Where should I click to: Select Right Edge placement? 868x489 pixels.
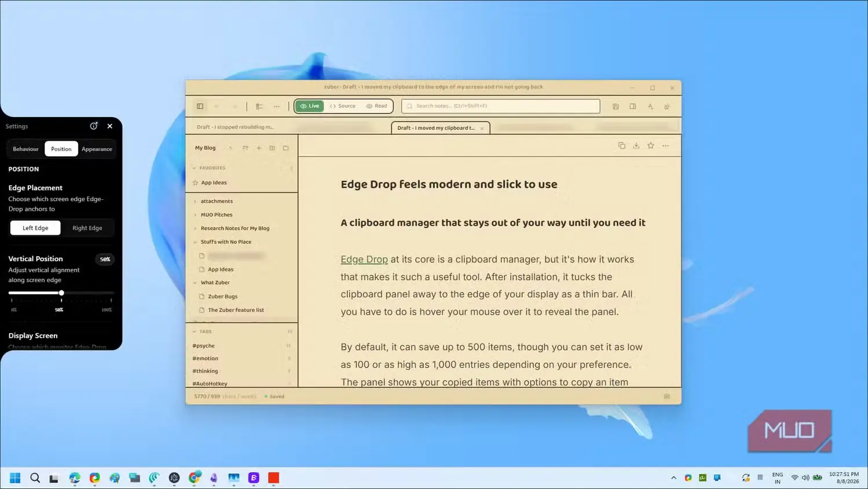click(87, 228)
